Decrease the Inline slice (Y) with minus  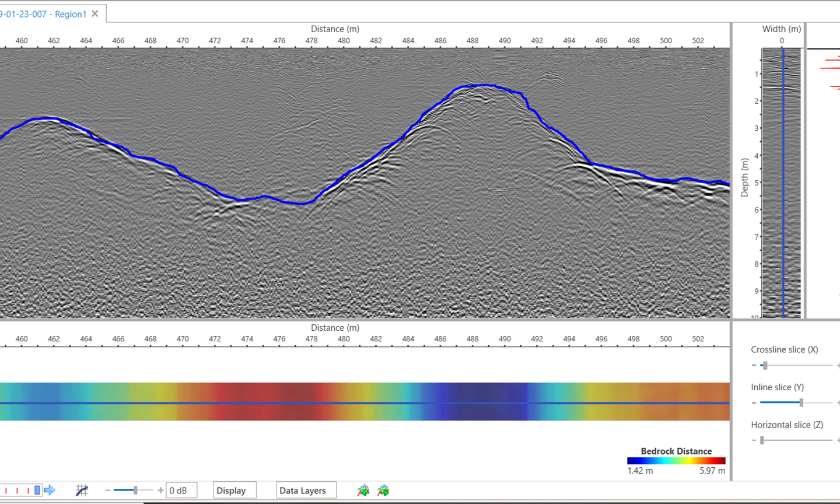coord(754,403)
